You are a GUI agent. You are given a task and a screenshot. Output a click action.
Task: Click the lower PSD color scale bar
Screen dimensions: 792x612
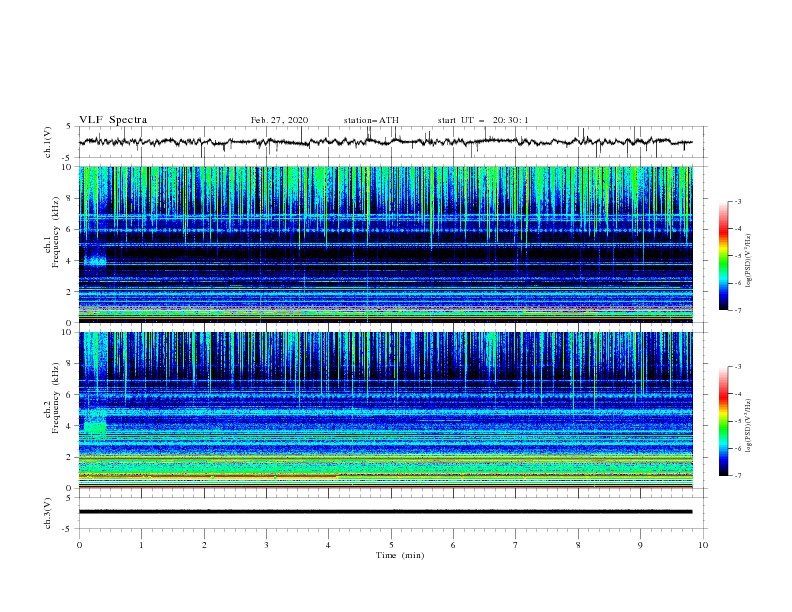click(723, 421)
